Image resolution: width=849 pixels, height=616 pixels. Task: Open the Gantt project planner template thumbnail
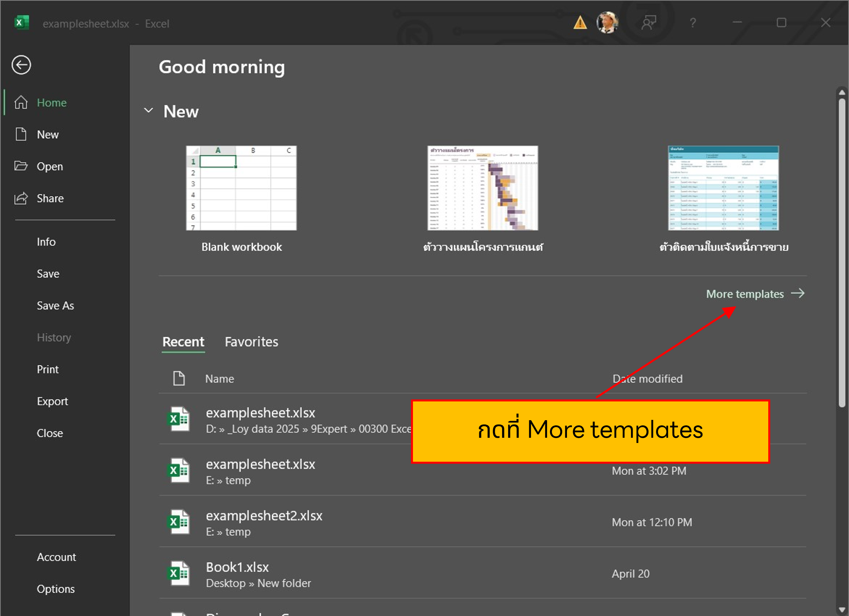click(x=482, y=188)
